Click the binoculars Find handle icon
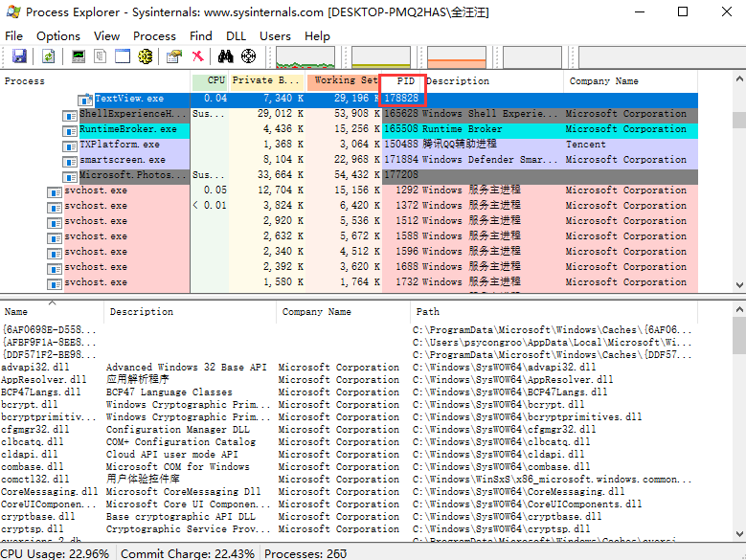 pos(225,56)
